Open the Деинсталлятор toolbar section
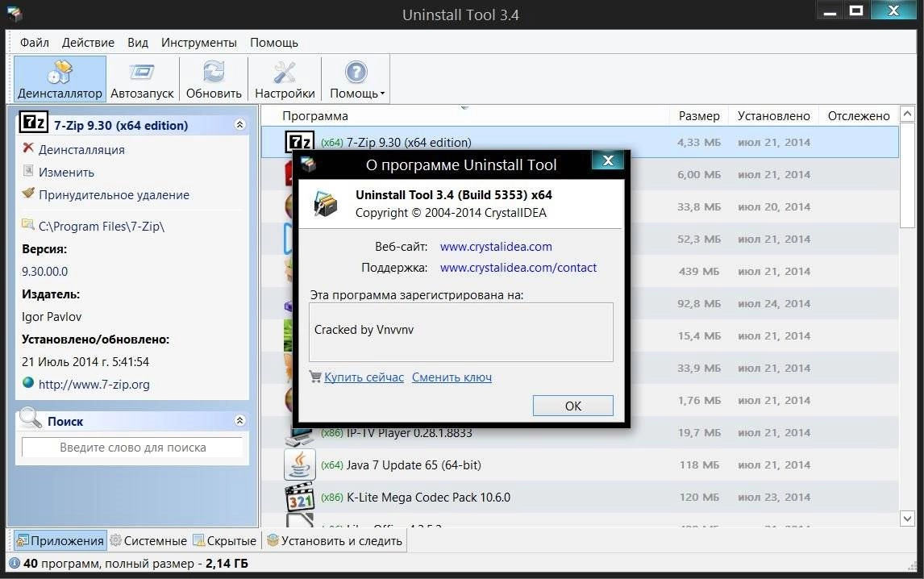 click(60, 80)
